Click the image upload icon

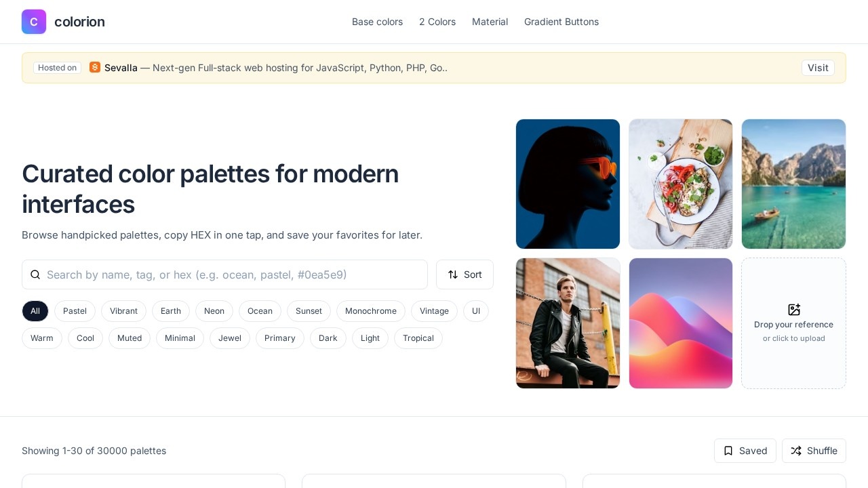click(794, 310)
